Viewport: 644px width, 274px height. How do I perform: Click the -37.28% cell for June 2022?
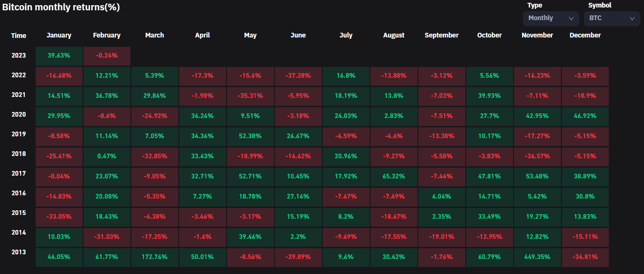click(298, 76)
